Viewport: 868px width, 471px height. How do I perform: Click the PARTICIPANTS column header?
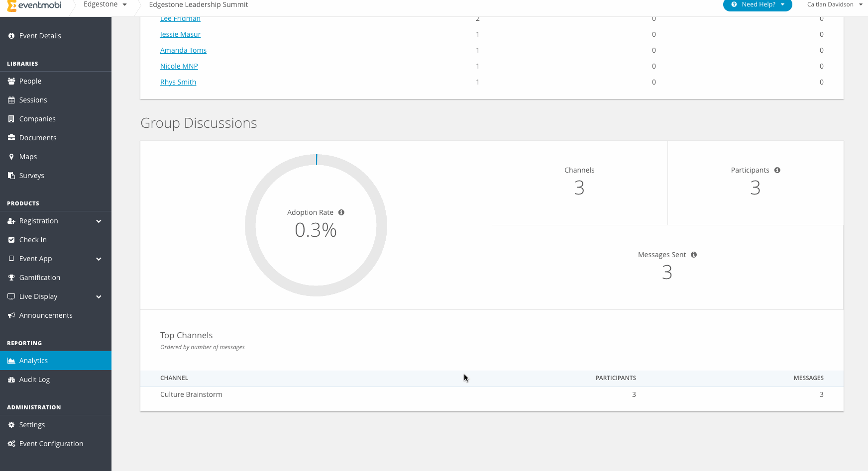[616, 378]
